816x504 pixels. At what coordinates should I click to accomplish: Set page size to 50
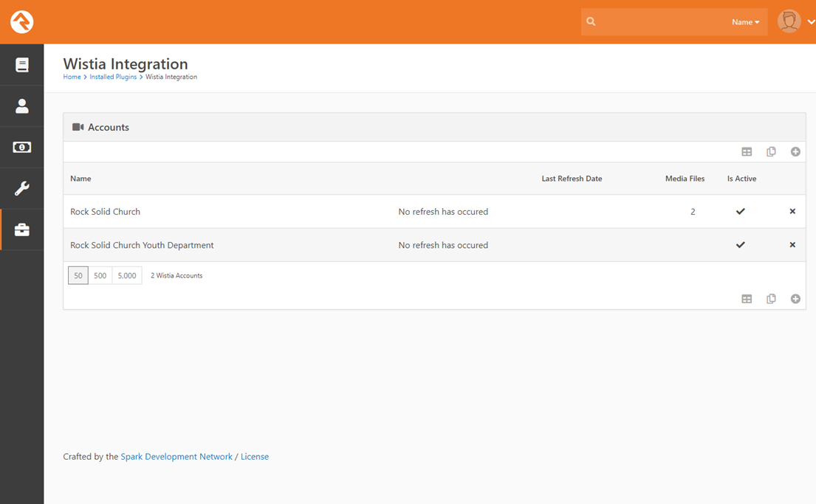[x=78, y=276]
